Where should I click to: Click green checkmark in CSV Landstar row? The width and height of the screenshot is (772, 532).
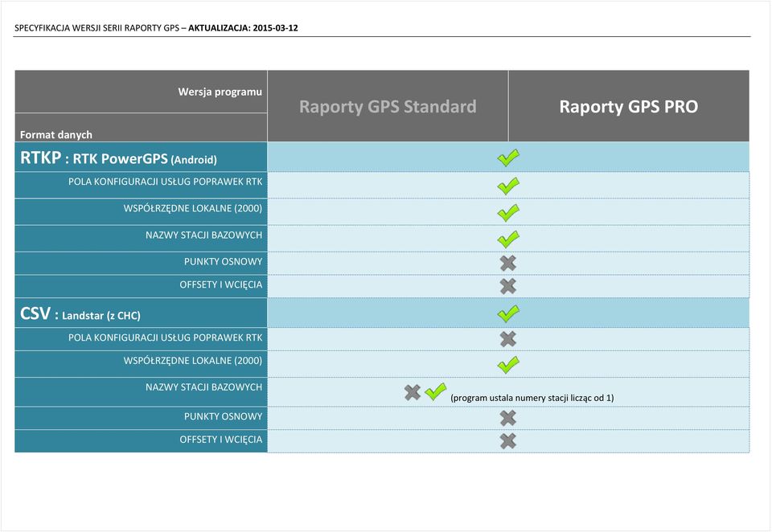[508, 313]
